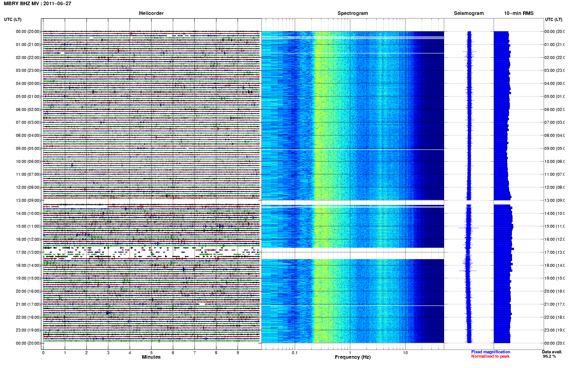Click left time label '15:00 (11:00)'

28,226
